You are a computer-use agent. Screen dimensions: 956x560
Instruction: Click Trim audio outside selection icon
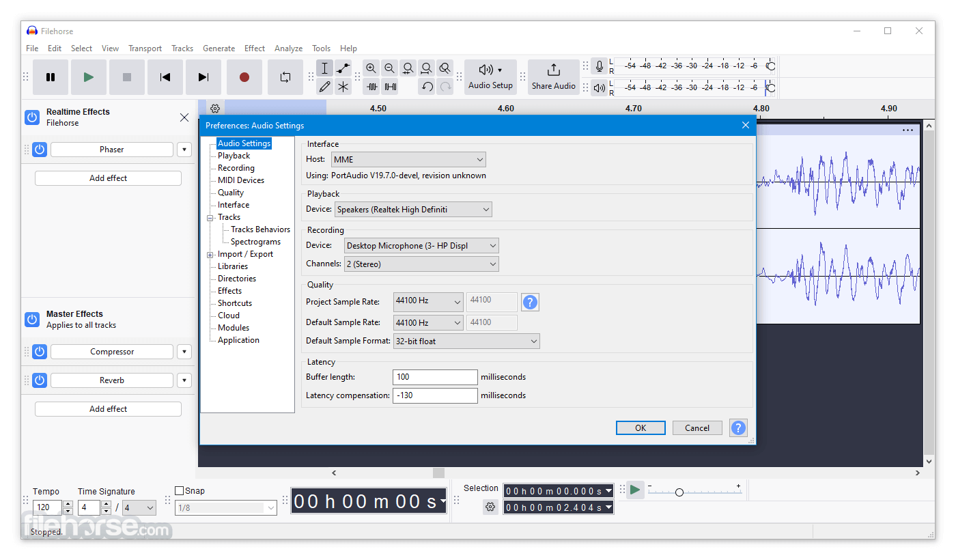tap(371, 87)
